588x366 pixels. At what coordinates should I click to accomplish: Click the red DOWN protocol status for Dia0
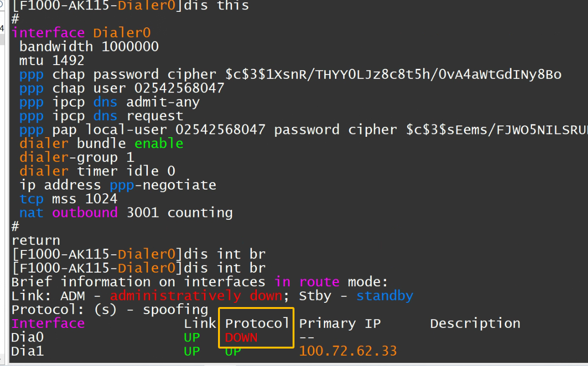click(241, 337)
